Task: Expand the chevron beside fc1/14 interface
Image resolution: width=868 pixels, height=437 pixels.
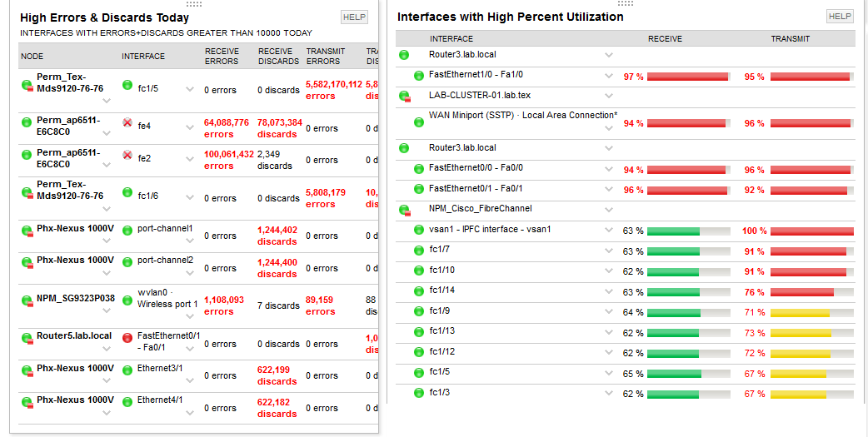Action: [609, 291]
